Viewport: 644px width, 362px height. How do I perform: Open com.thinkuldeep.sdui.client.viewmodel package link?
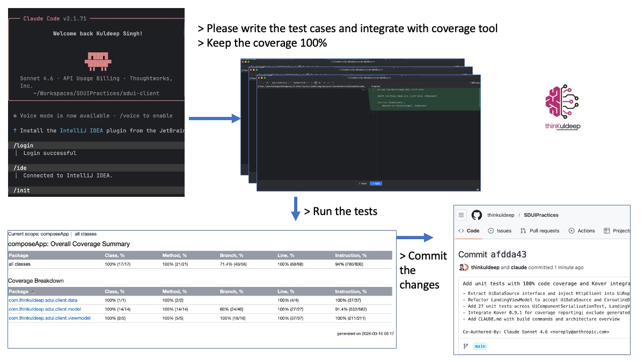[49, 318]
